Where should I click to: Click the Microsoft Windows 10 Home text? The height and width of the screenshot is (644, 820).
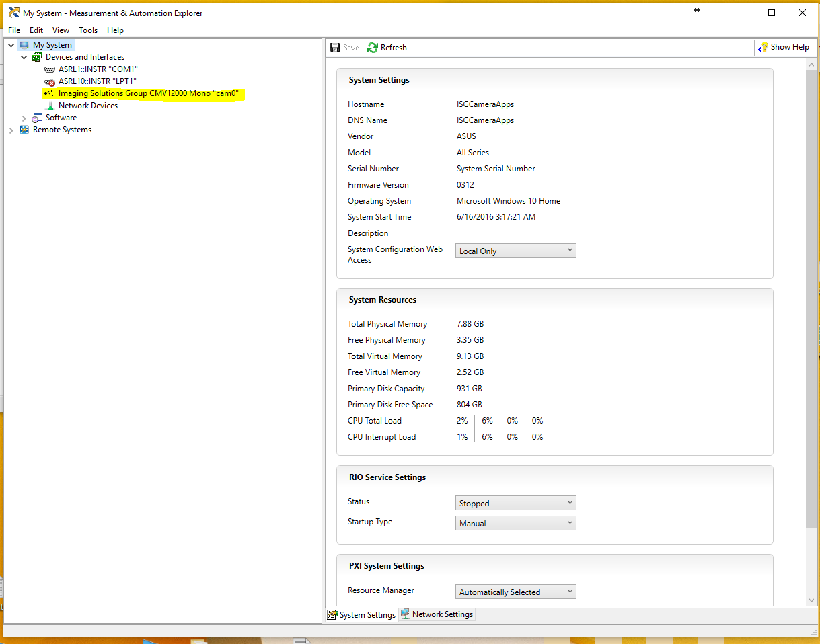[509, 201]
